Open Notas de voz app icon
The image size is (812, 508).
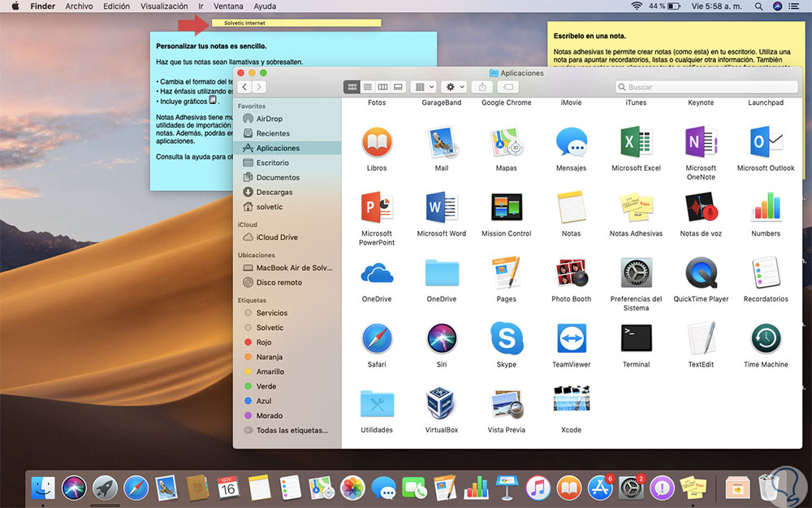(x=701, y=207)
